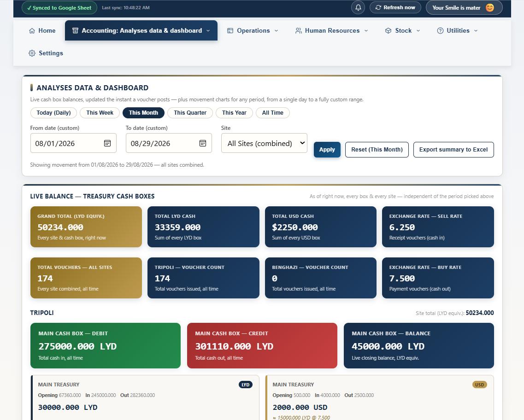Click the Main Cash Box — Balance card
The height and width of the screenshot is (420, 524).
pyautogui.click(x=419, y=345)
